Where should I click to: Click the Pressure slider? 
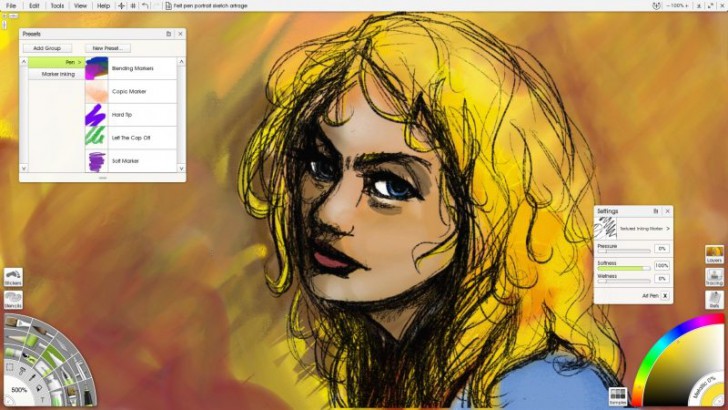(624, 251)
